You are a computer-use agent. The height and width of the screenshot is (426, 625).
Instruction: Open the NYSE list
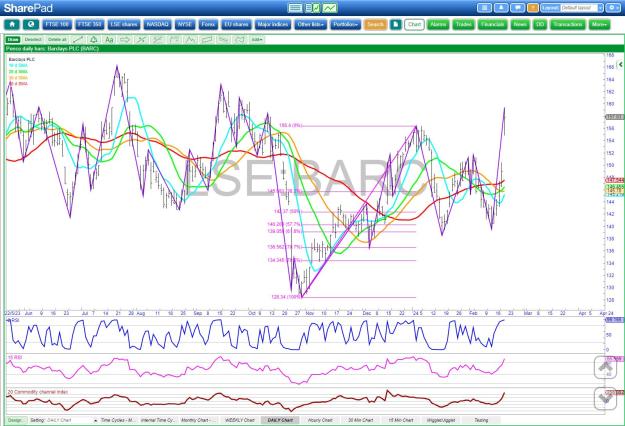click(x=185, y=24)
